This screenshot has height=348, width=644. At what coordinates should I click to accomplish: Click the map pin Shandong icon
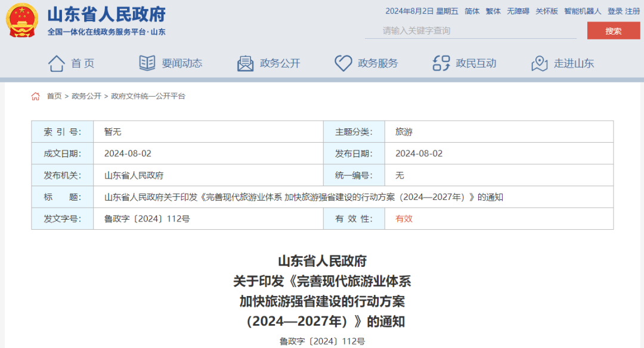tap(540, 63)
